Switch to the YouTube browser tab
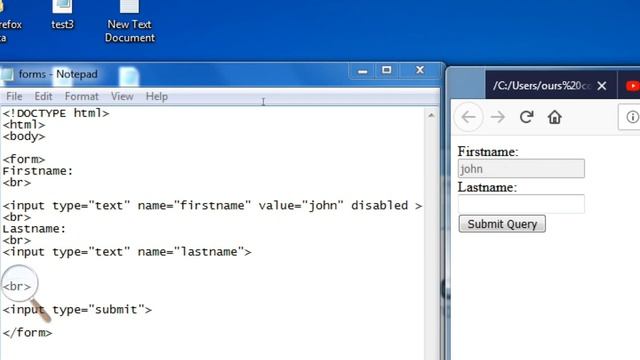The height and width of the screenshot is (360, 640). 632,86
